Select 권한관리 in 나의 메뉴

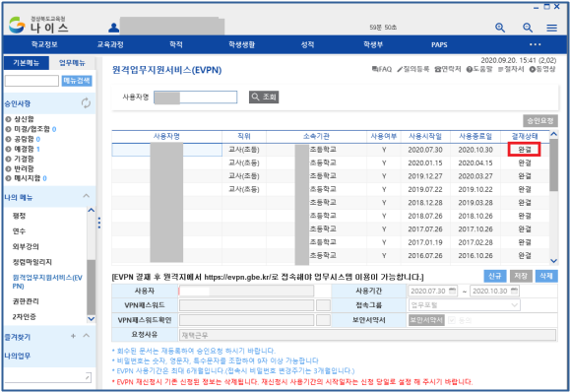tap(26, 301)
